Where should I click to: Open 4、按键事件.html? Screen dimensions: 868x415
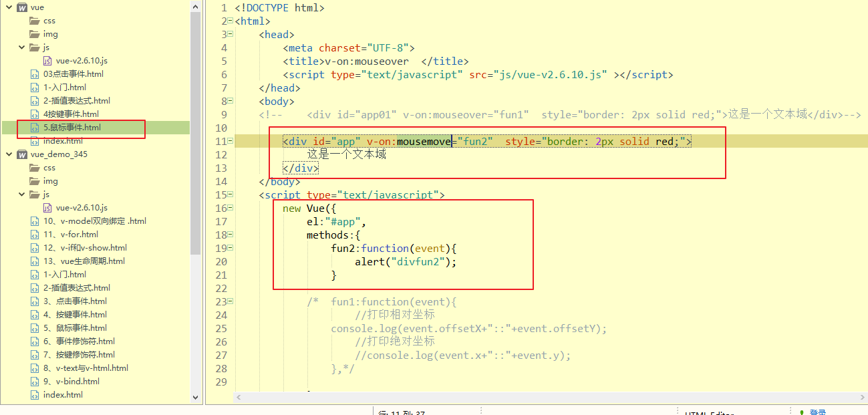pyautogui.click(x=75, y=315)
